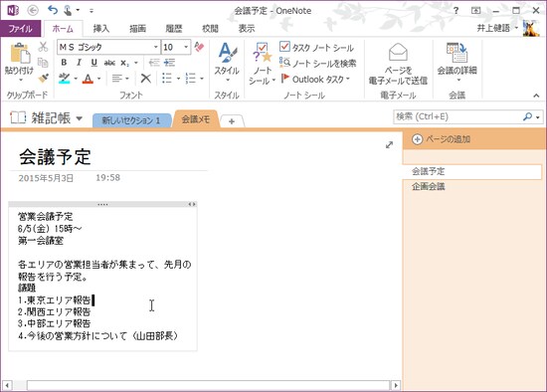The height and width of the screenshot is (392, 547).
Task: Apply Underline formatting
Action: [x=93, y=63]
